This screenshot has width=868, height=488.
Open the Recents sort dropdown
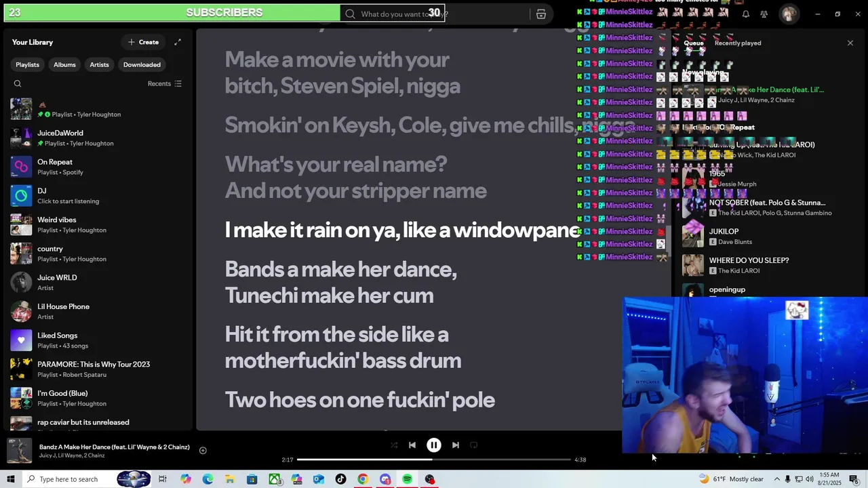tap(165, 84)
